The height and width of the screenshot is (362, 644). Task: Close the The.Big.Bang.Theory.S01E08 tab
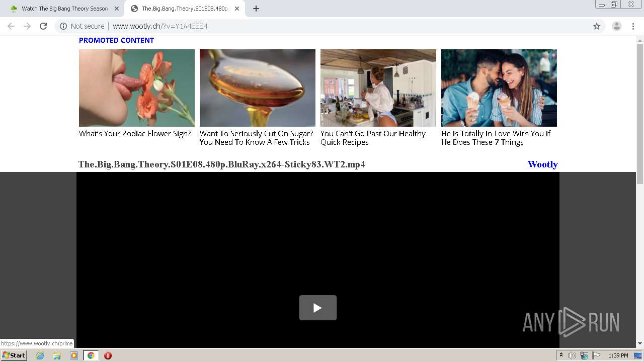click(237, 9)
